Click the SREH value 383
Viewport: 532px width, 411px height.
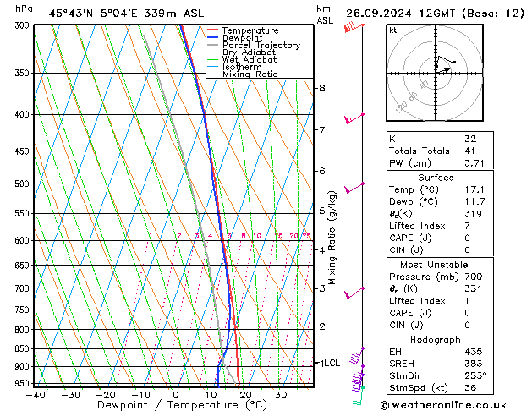click(x=473, y=364)
